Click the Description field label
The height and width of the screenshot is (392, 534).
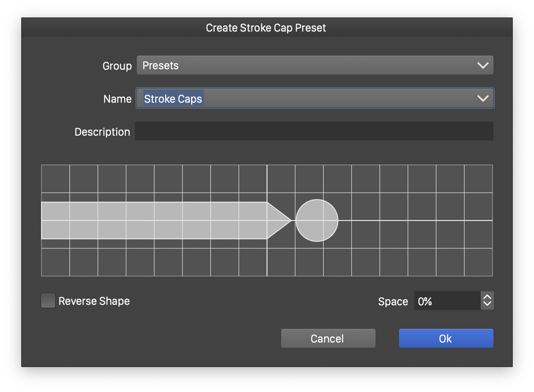pos(102,132)
